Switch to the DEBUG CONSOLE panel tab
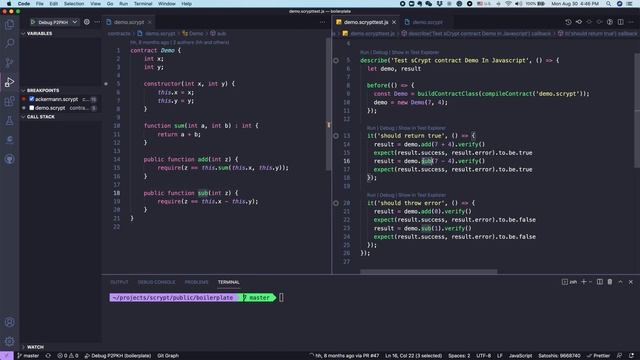640x360 pixels. (156, 282)
